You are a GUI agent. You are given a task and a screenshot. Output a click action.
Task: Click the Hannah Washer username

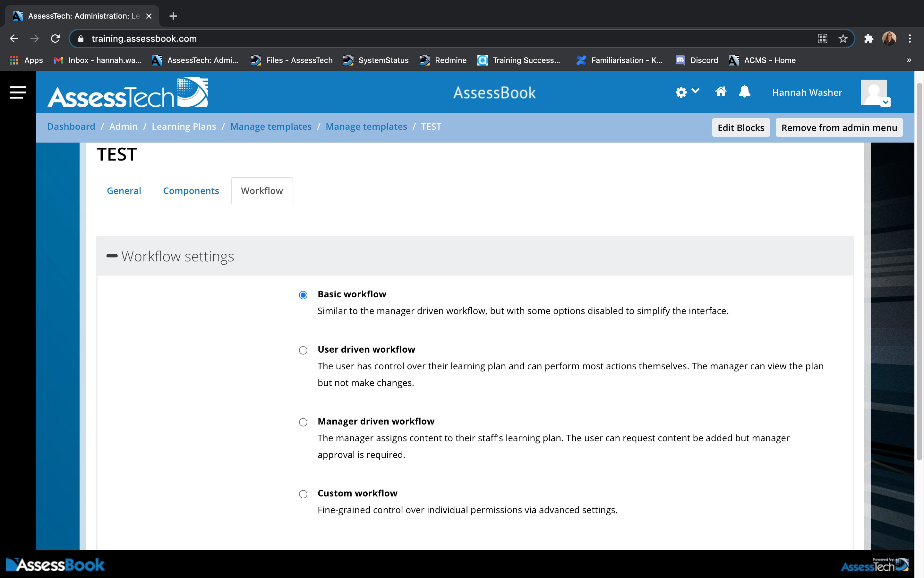tap(807, 92)
